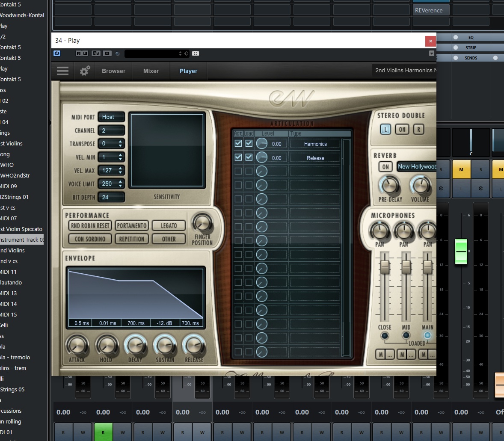Click the A/B compare settings icon
The image size is (504, 441).
[x=96, y=53]
